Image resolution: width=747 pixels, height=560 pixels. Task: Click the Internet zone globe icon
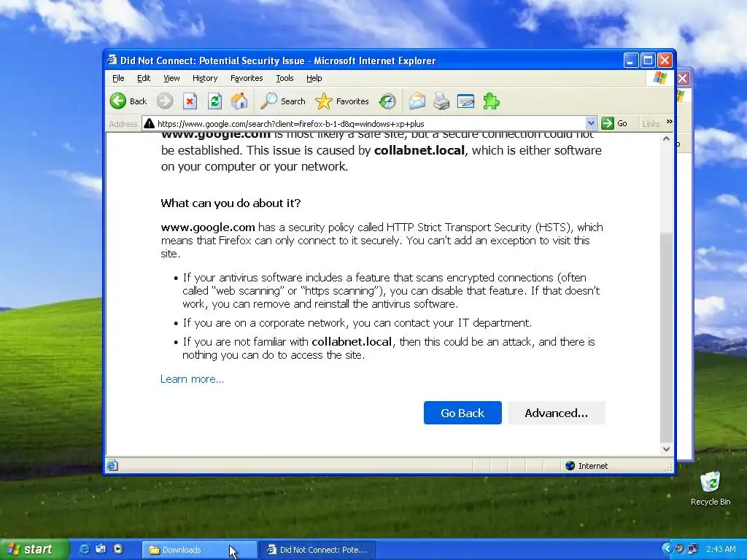(x=570, y=465)
